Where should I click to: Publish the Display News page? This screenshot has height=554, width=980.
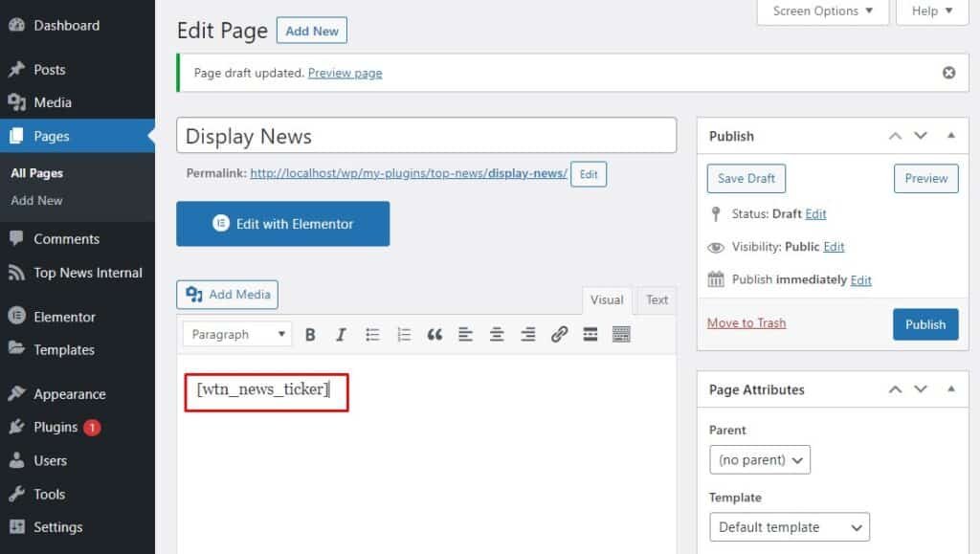click(x=924, y=323)
